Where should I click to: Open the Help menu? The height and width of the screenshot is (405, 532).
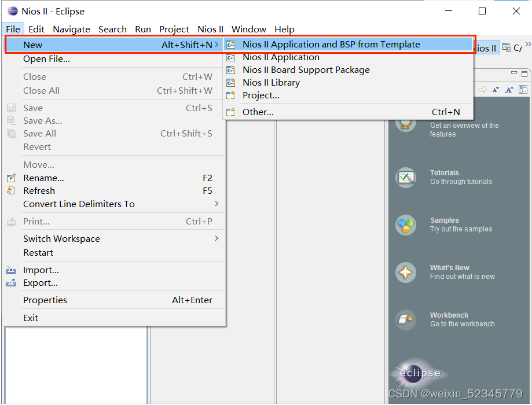click(x=284, y=29)
